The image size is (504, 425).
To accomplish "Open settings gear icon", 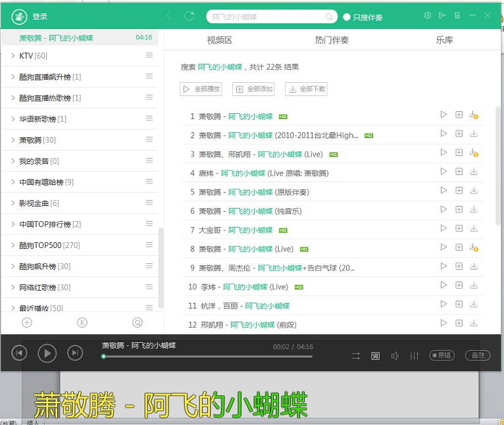I will (427, 15).
